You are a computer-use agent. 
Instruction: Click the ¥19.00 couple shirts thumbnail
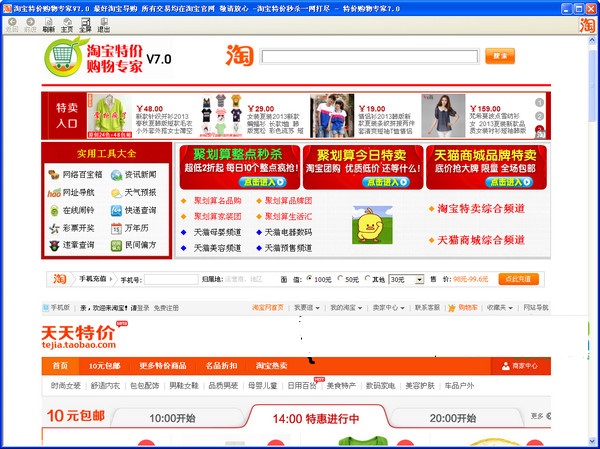pyautogui.click(x=332, y=116)
